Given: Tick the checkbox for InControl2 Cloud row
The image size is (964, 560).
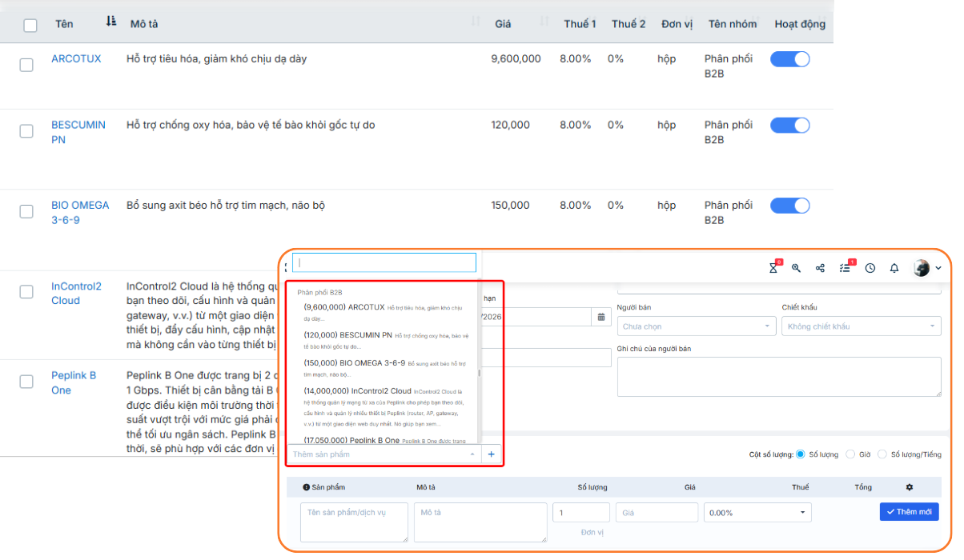Looking at the screenshot, I should [x=26, y=292].
